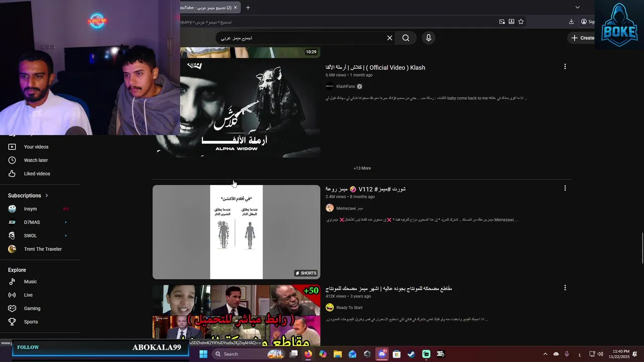Expand the Subscriptions section chevron
The width and height of the screenshot is (644, 362).
point(47,196)
